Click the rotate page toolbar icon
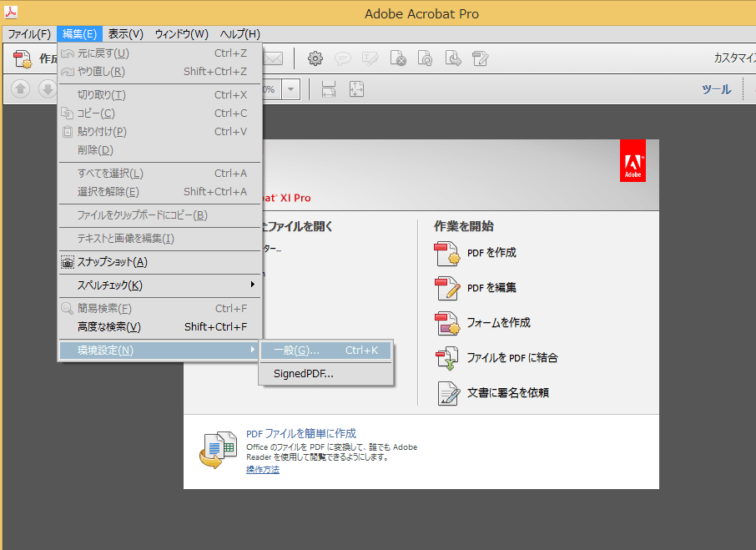This screenshot has height=550, width=756. point(426,58)
